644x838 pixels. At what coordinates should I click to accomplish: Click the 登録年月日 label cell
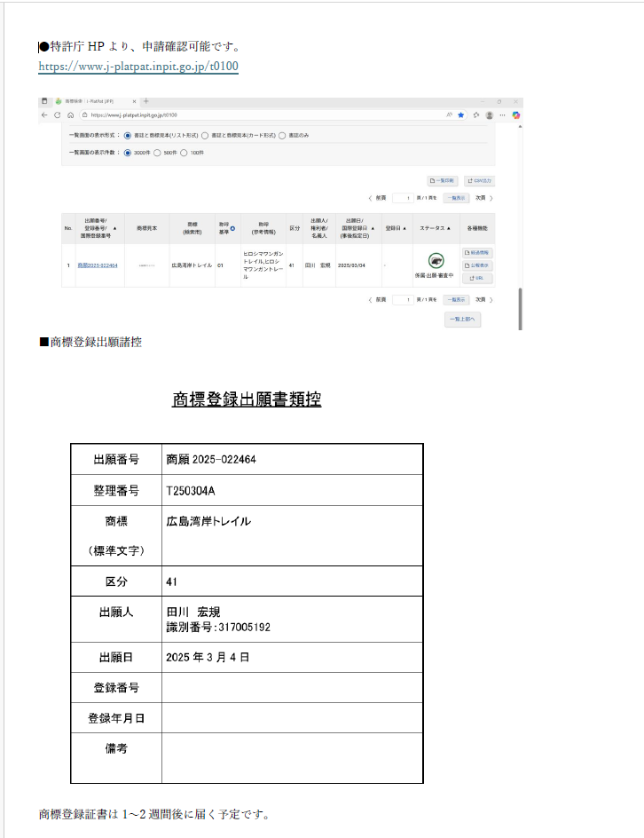point(116,718)
